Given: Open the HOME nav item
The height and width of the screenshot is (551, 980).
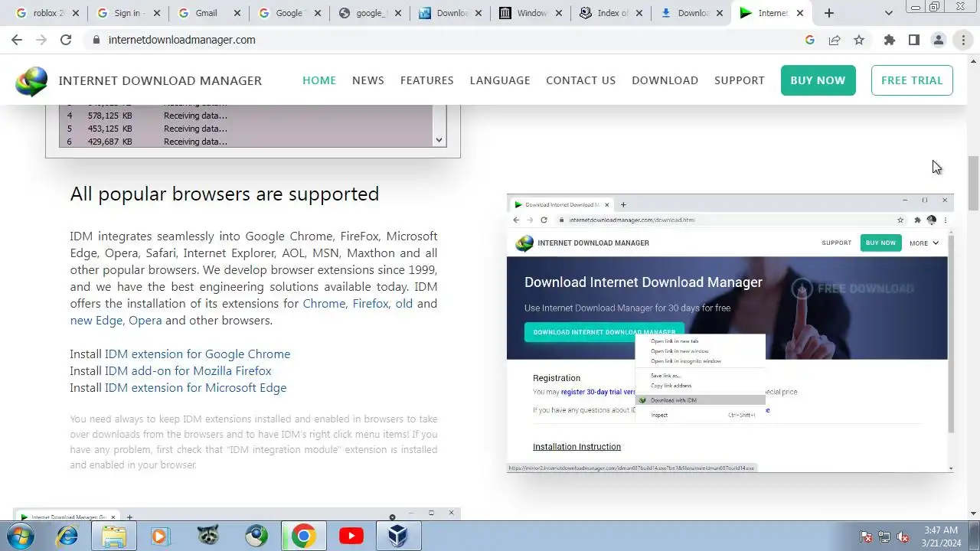Looking at the screenshot, I should point(319,80).
